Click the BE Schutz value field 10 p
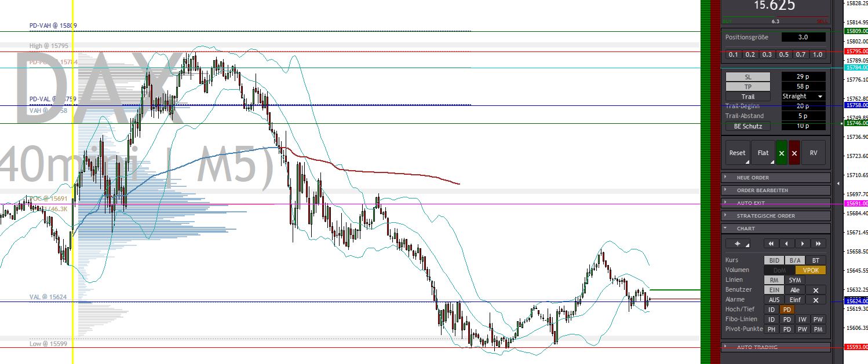This screenshot has height=364, width=868. pos(803,126)
